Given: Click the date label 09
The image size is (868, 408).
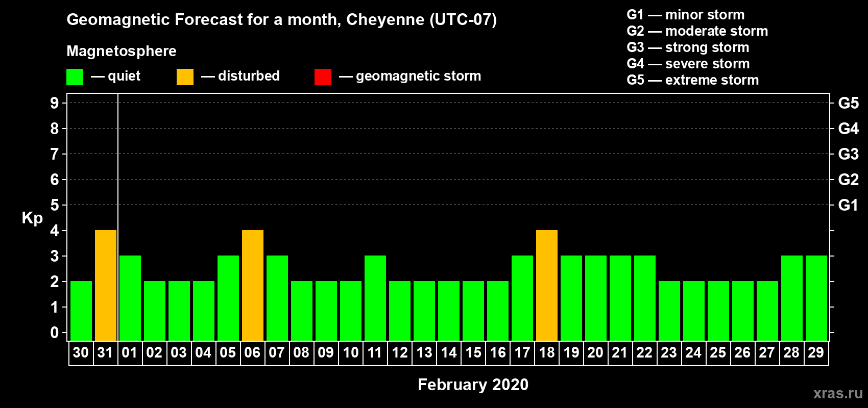Looking at the screenshot, I should [326, 352].
